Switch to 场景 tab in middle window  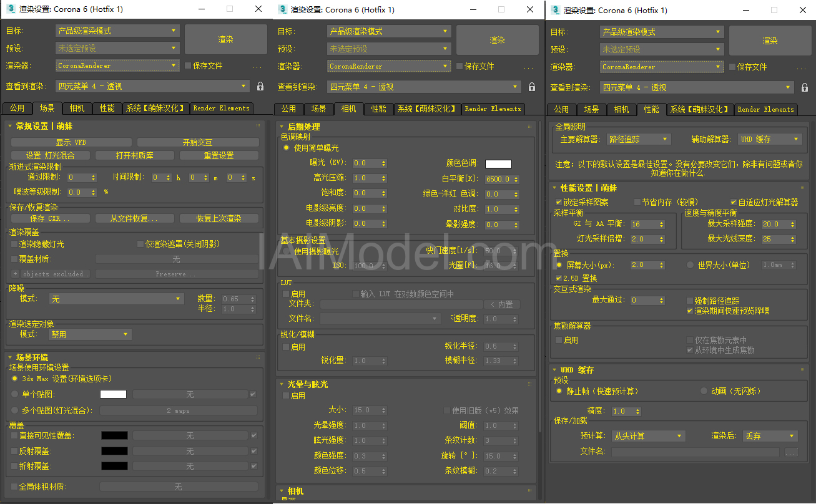[x=318, y=109]
